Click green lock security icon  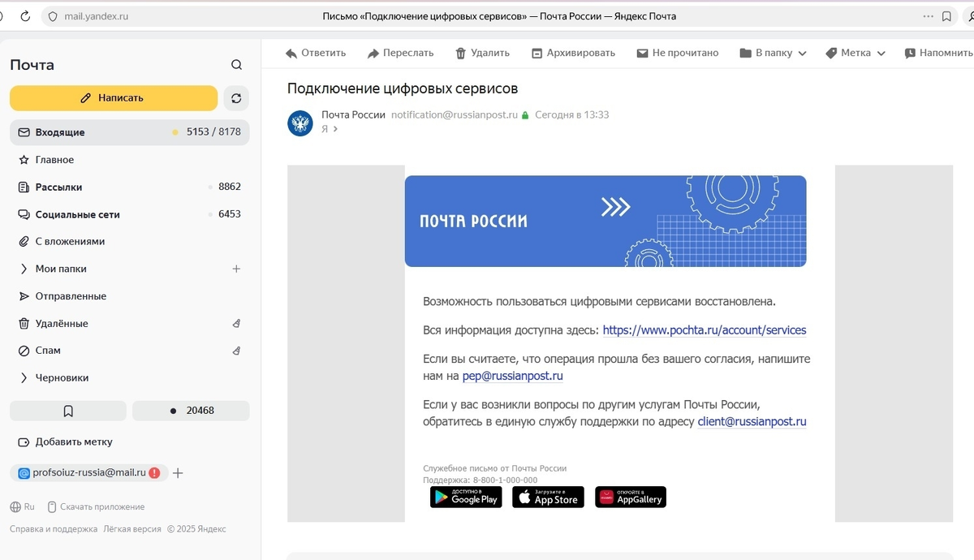[x=525, y=115]
